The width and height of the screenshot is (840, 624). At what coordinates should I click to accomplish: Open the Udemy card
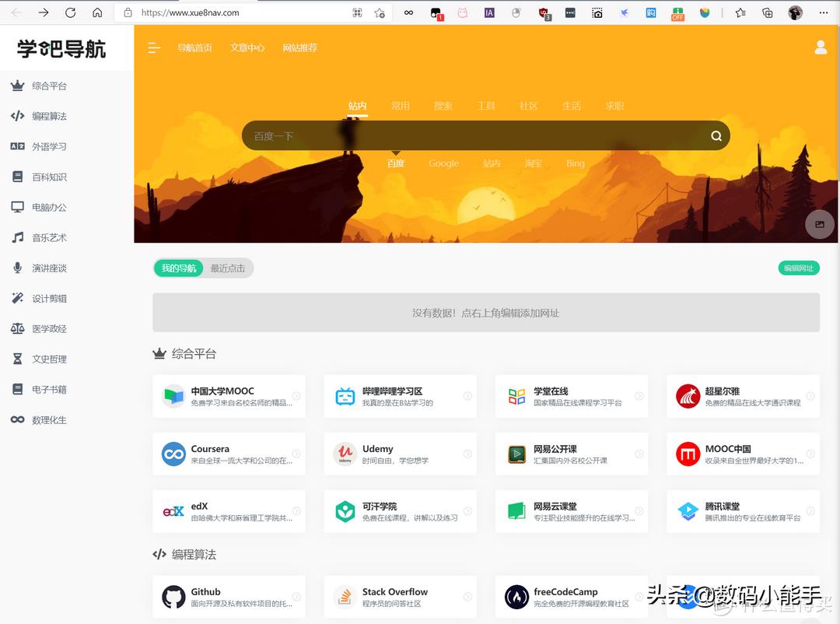(x=401, y=454)
